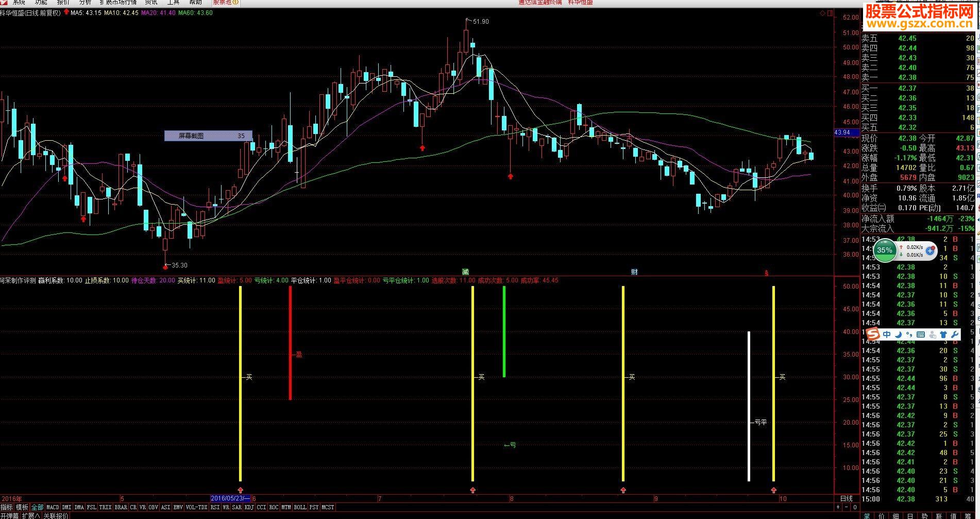Click the red diamond icon at chart top-right

coord(822,13)
